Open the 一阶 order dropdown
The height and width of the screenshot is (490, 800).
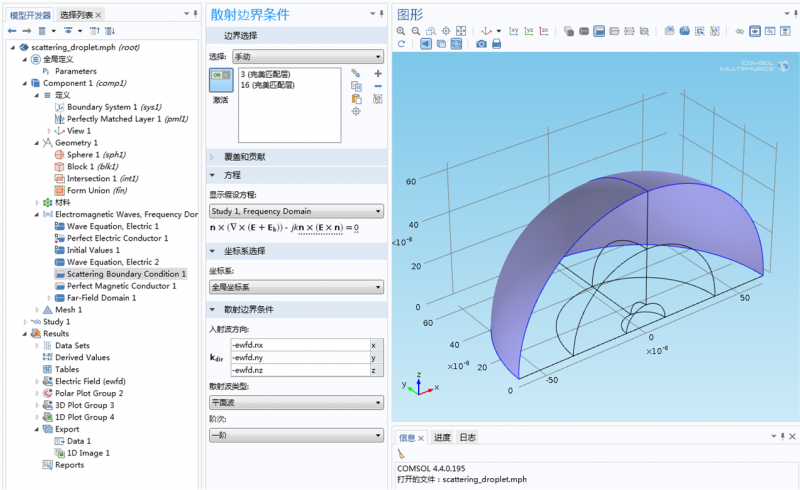pyautogui.click(x=296, y=435)
